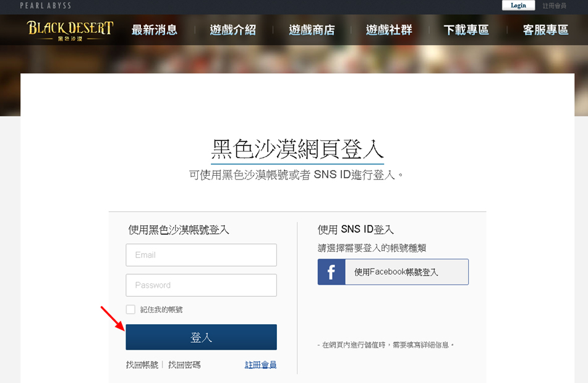Open the 下載專區 navigation item
Image resolution: width=588 pixels, height=383 pixels.
466,30
